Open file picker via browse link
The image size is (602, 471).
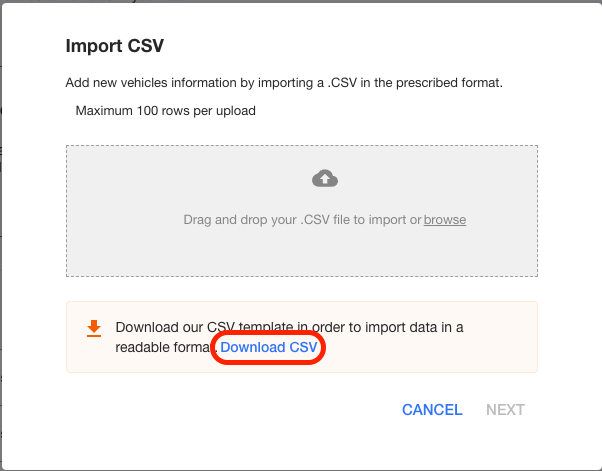(445, 220)
